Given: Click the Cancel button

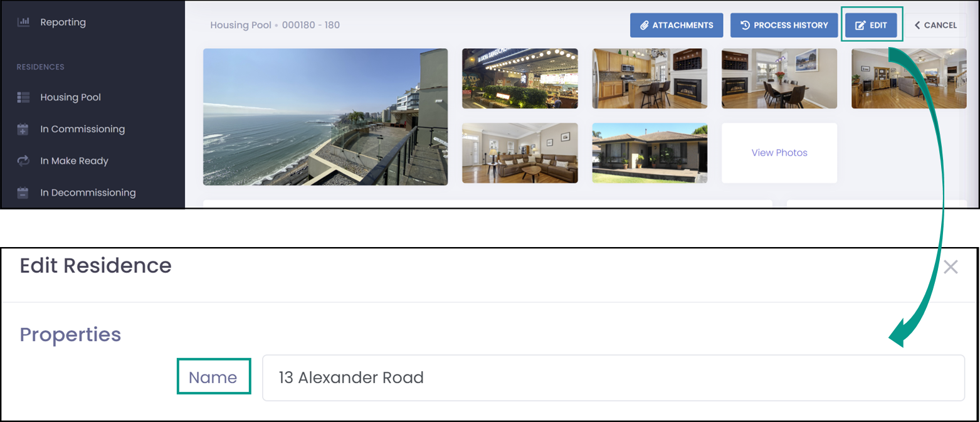Looking at the screenshot, I should (x=935, y=26).
